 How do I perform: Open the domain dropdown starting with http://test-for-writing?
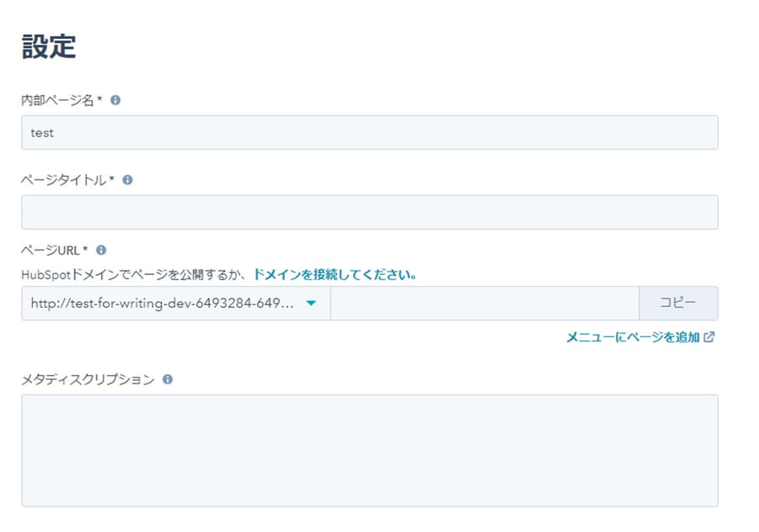176,304
